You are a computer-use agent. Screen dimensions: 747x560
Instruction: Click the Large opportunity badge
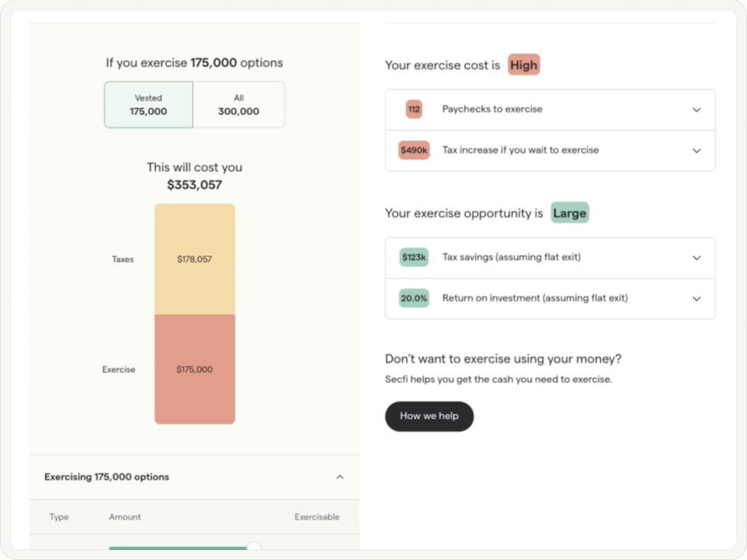(x=569, y=213)
